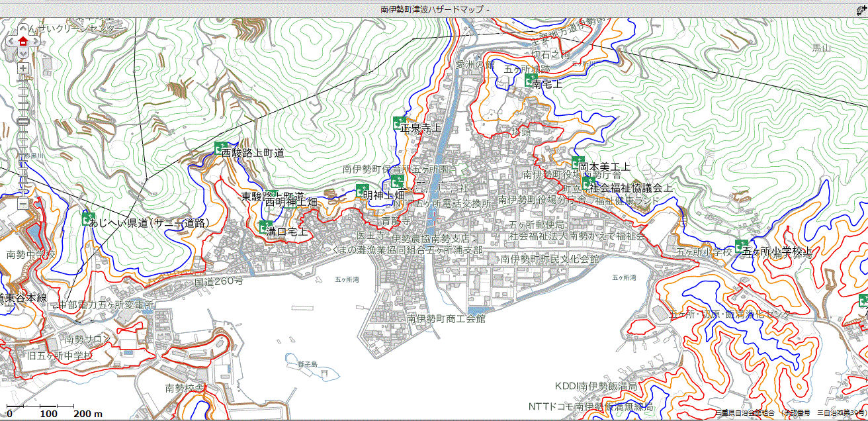Open evacuation marker at 五ヶ所小学校上
The height and width of the screenshot is (421, 868).
[741, 246]
